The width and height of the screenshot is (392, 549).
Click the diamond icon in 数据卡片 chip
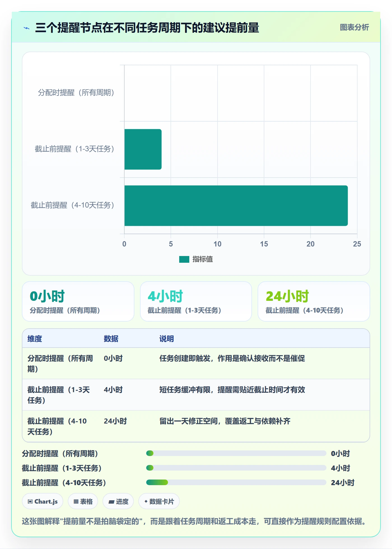[x=146, y=501]
